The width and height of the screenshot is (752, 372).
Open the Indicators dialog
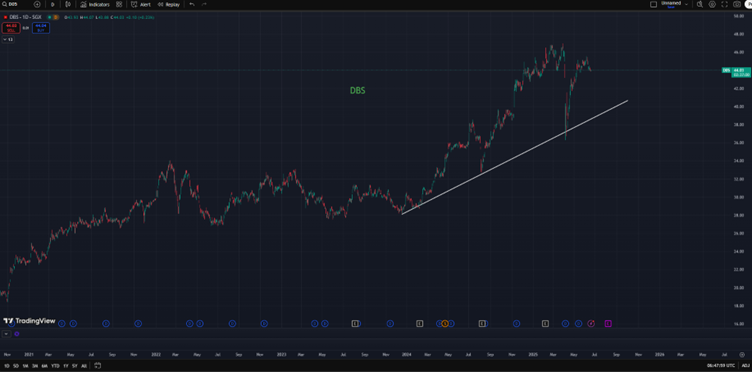pos(95,4)
